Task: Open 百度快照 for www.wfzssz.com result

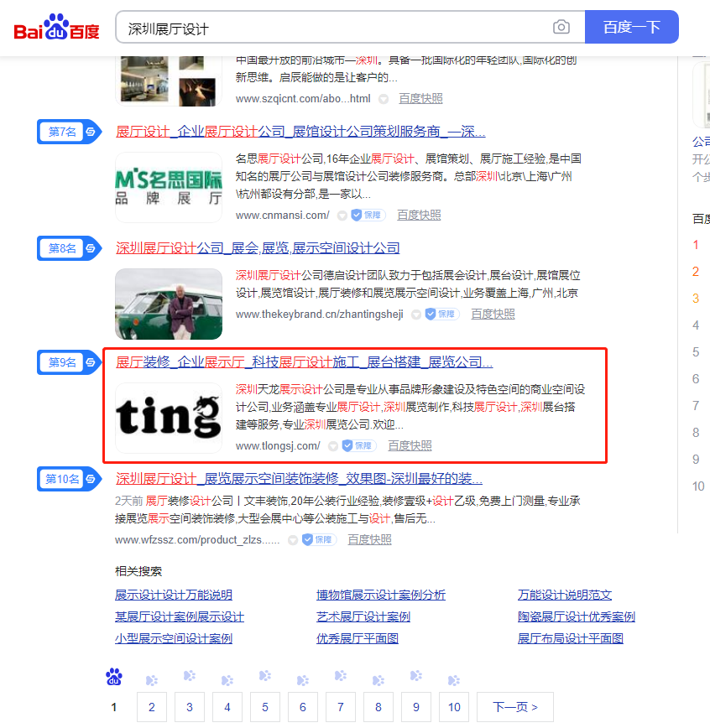Action: tap(370, 540)
